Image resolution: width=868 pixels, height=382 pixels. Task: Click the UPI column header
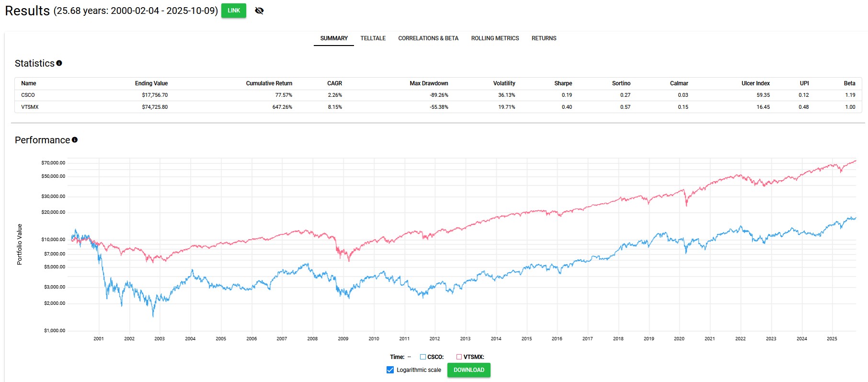804,83
